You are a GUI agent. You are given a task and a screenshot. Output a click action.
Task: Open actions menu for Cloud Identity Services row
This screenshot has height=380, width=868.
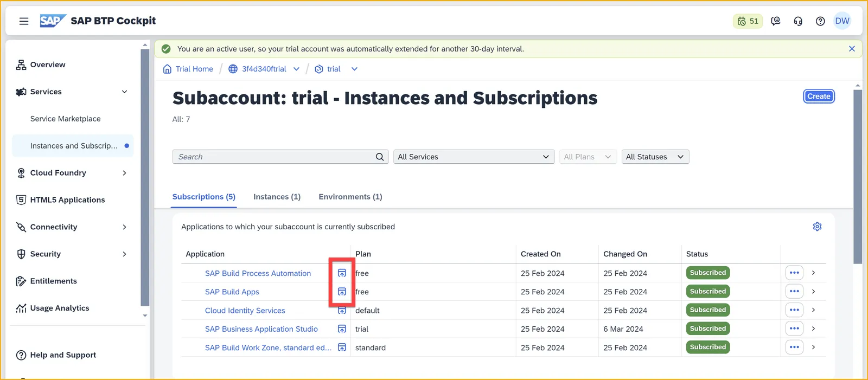tap(794, 310)
